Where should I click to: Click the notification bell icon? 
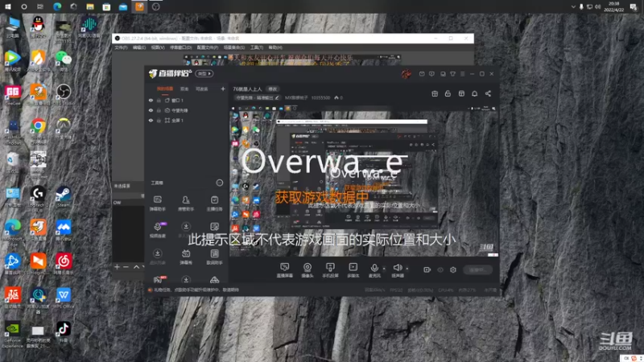[474, 93]
